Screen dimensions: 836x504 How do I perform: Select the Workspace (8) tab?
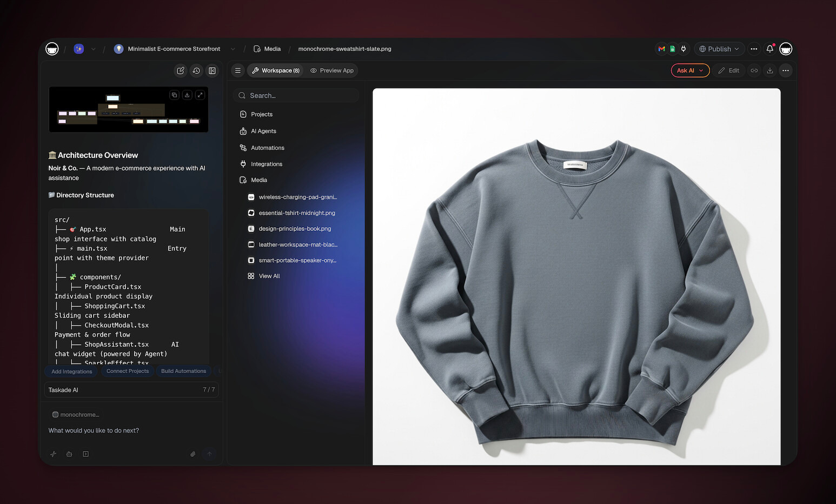click(x=276, y=70)
